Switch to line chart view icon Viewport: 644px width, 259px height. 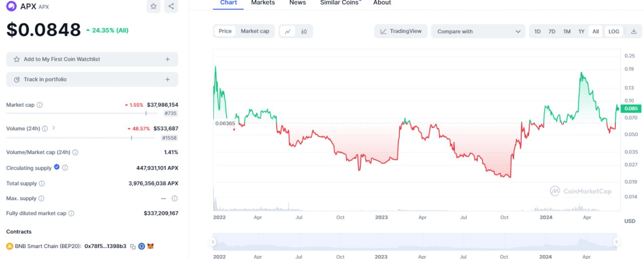point(288,31)
